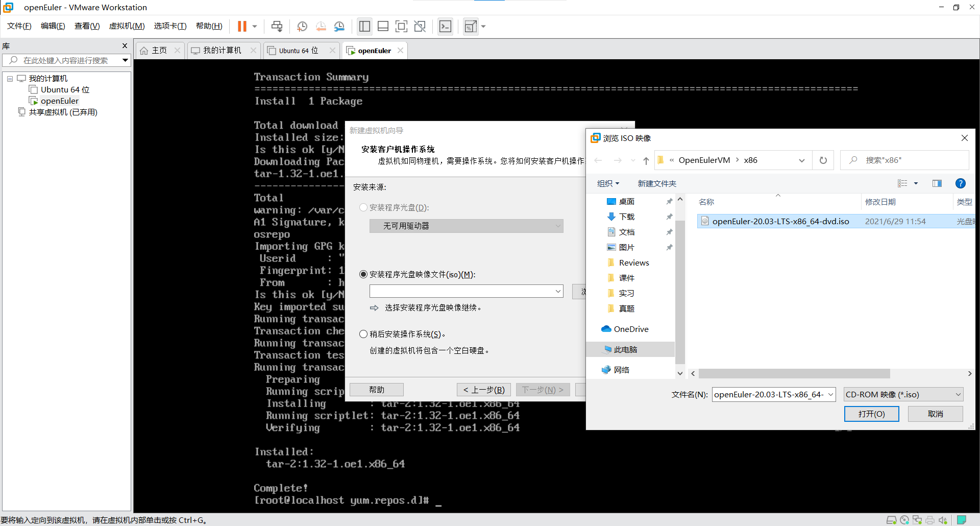The image size is (980, 526).
Task: Open the snapshot manager
Action: [x=339, y=26]
